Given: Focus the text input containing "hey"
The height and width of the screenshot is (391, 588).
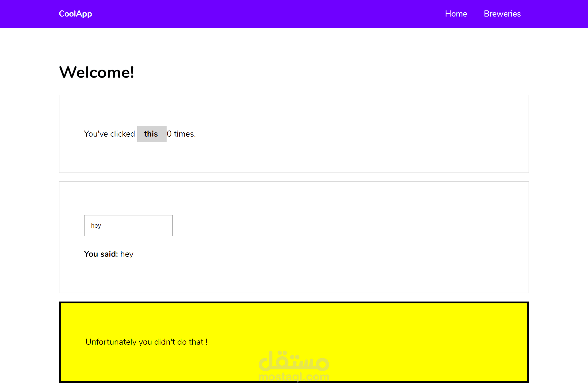Looking at the screenshot, I should [x=128, y=226].
